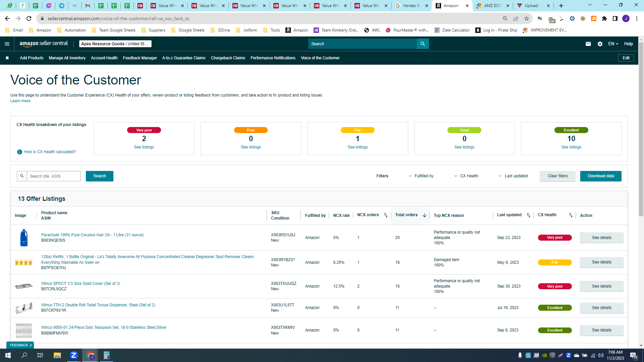The height and width of the screenshot is (362, 644).
Task: Close the FEEDBACK tab widget
Action: pyautogui.click(x=31, y=345)
